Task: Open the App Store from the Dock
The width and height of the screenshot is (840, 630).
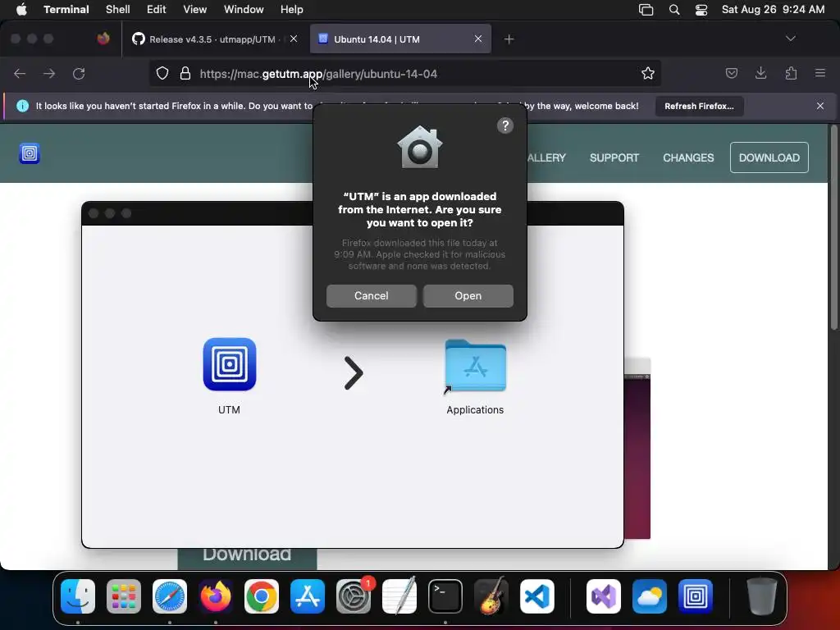Action: tap(308, 596)
